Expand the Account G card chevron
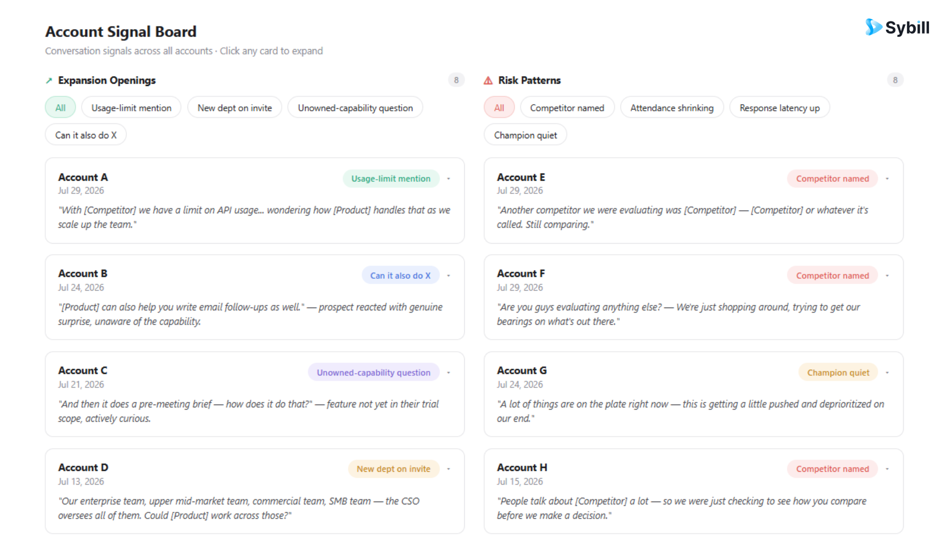The width and height of the screenshot is (950, 560). click(887, 373)
